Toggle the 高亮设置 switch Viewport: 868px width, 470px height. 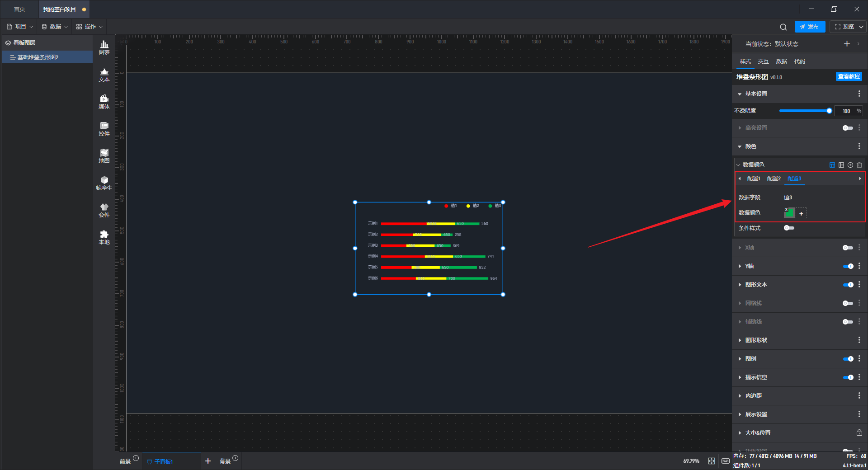pyautogui.click(x=848, y=128)
